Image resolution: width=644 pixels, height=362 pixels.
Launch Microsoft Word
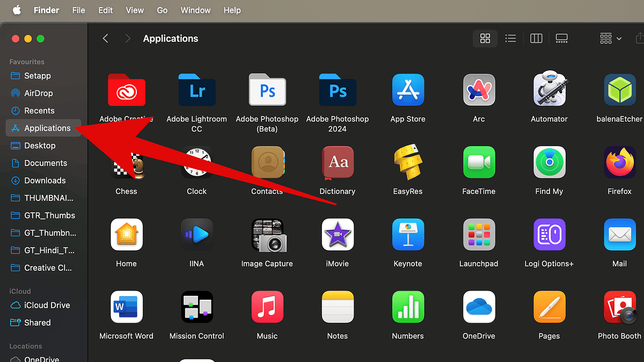click(127, 307)
